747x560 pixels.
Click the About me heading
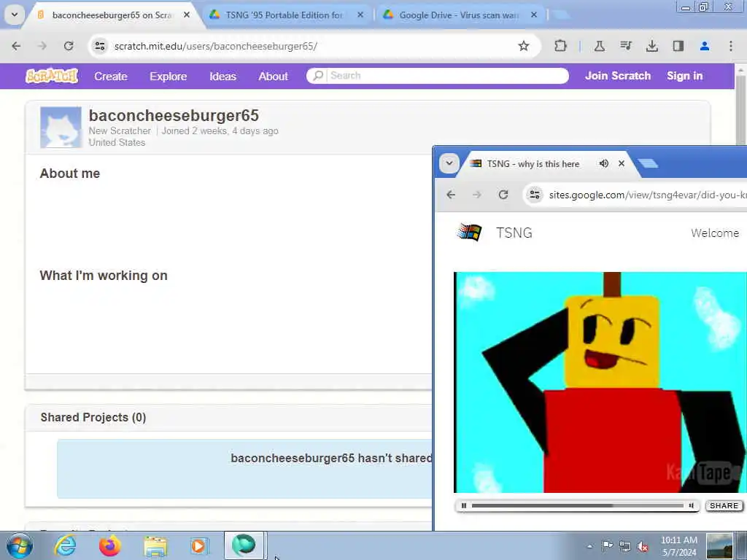tap(70, 174)
